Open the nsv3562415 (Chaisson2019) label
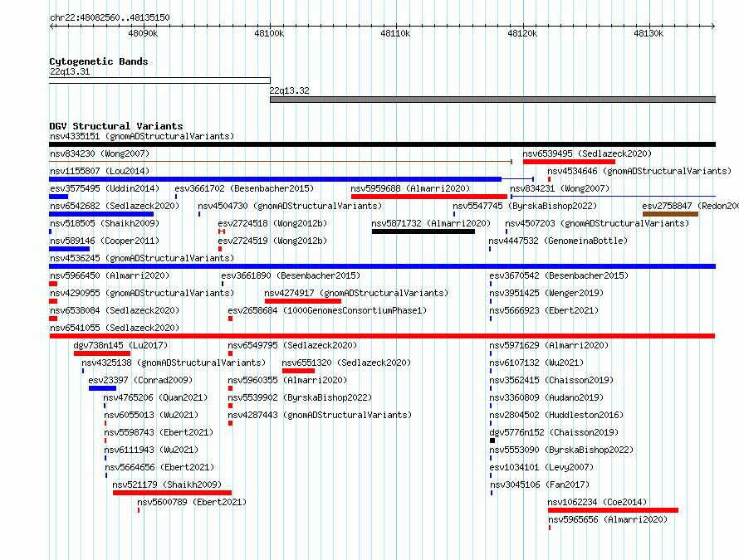 (x=551, y=380)
